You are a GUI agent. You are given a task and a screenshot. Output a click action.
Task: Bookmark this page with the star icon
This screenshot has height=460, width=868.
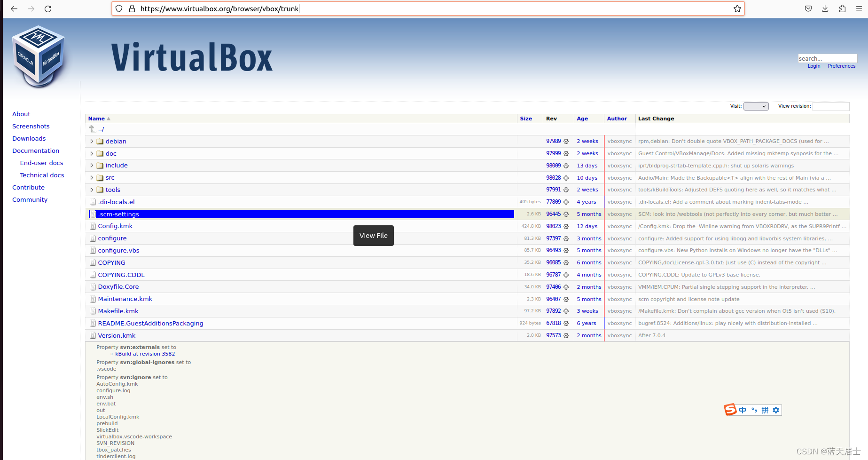point(737,8)
